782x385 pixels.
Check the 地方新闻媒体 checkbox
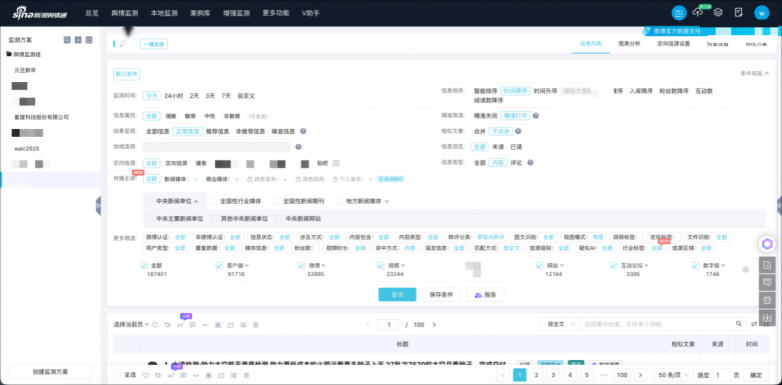pos(340,201)
